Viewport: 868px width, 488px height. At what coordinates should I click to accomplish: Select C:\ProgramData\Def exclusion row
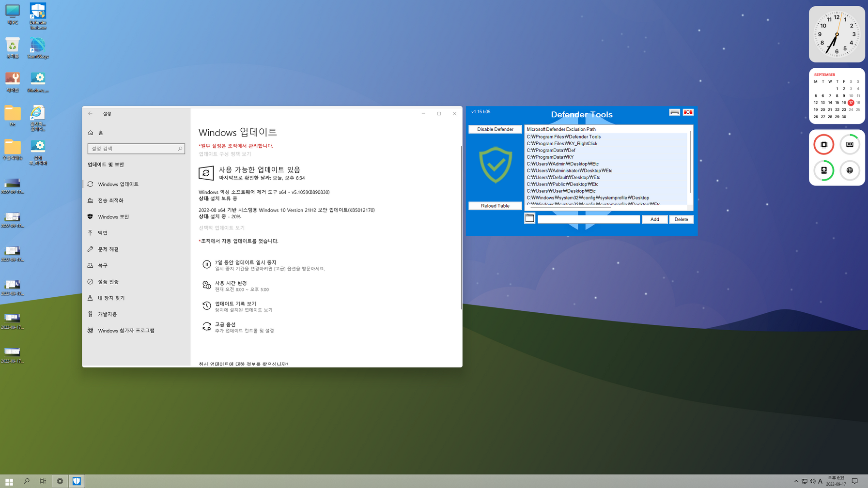pos(606,150)
